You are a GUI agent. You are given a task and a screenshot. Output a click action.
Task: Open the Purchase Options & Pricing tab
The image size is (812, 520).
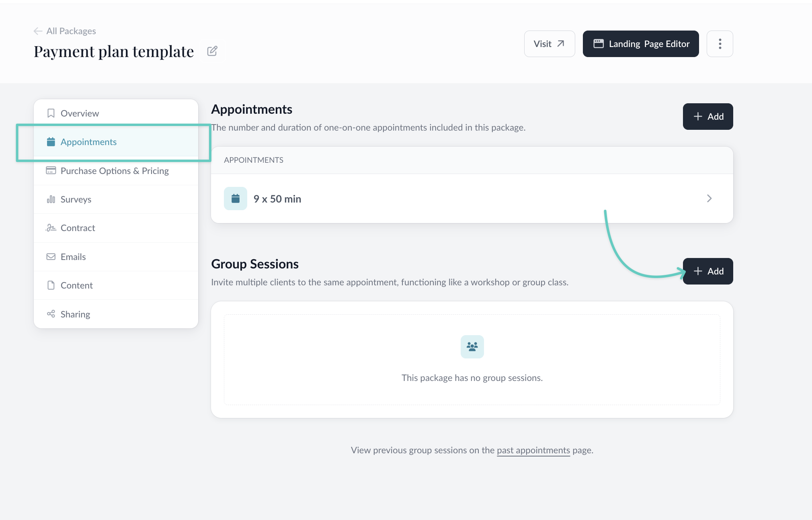coord(115,171)
